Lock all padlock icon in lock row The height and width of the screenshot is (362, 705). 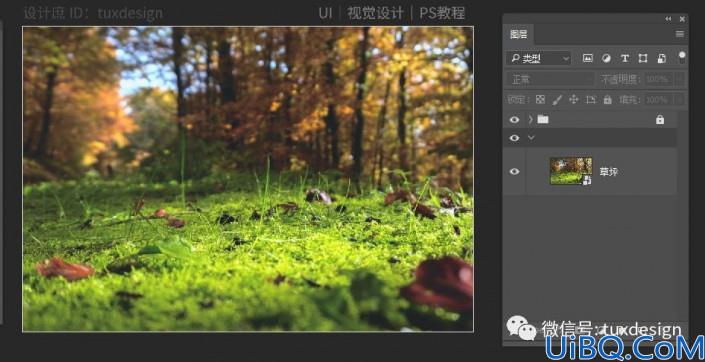[607, 99]
